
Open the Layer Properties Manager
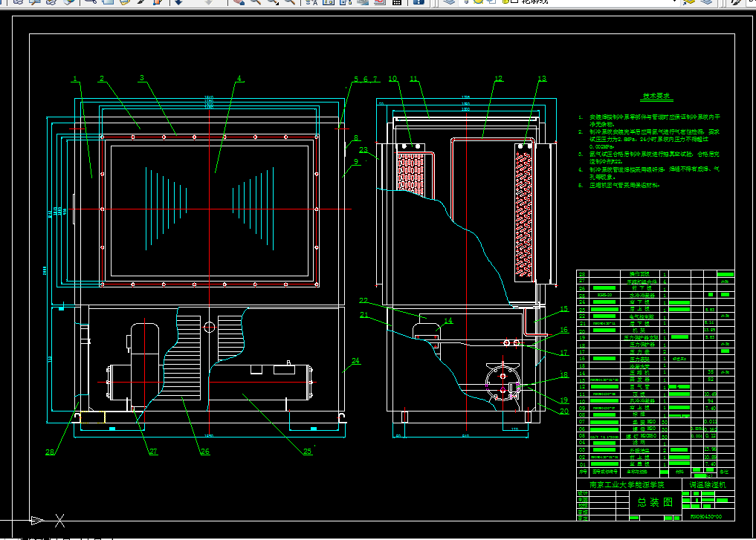[448, 2]
